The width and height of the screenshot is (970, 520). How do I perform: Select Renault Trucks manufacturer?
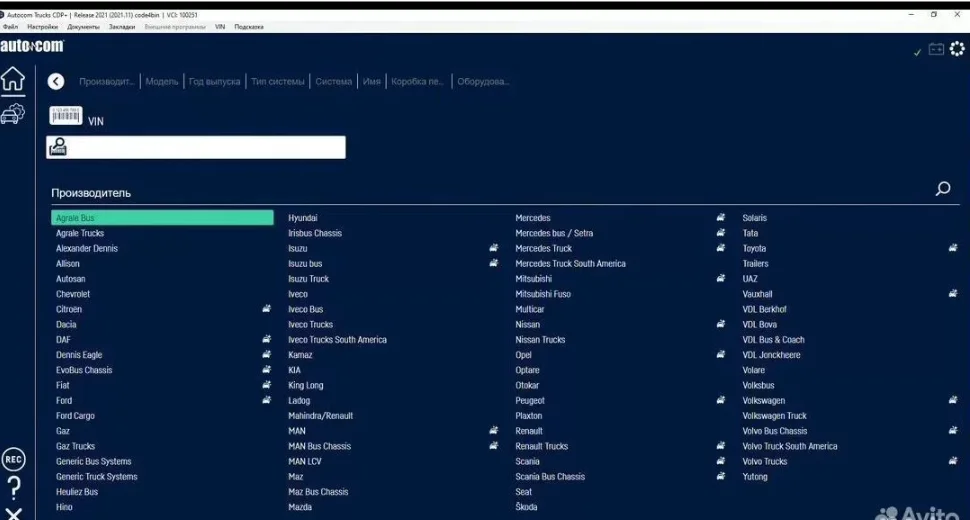coord(542,446)
